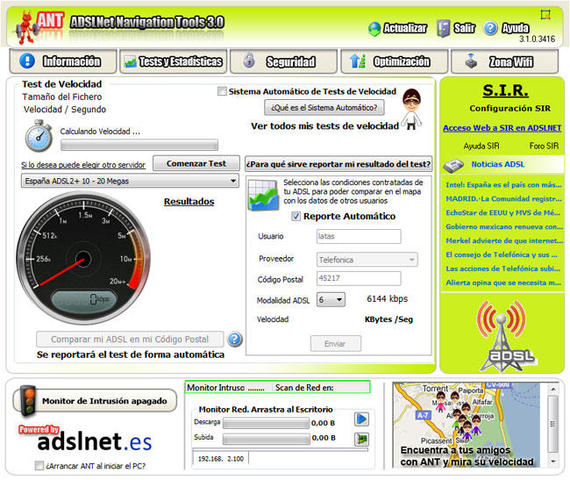Screen dimensions: 570x480
Task: Click the Subida network progress bar
Action: (266, 439)
